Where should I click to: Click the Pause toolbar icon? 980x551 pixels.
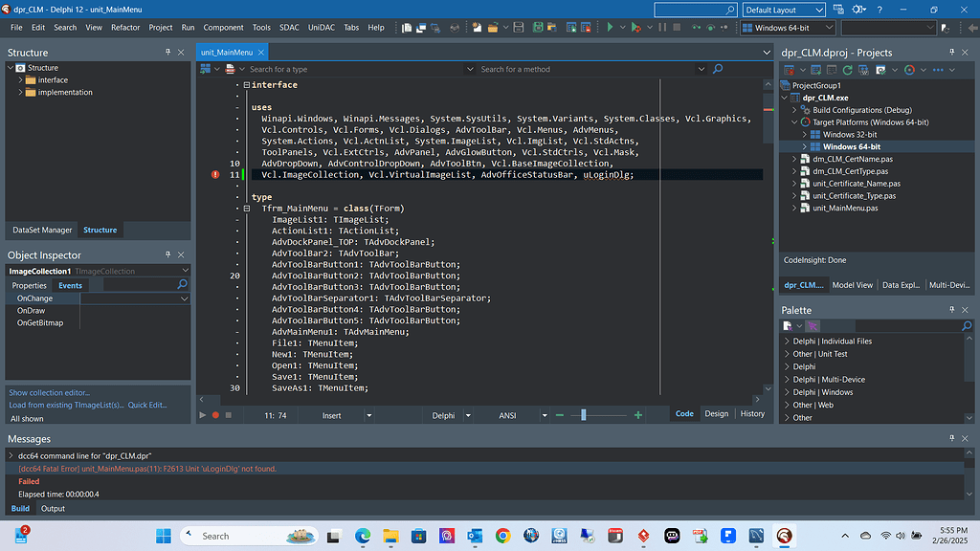tap(662, 27)
